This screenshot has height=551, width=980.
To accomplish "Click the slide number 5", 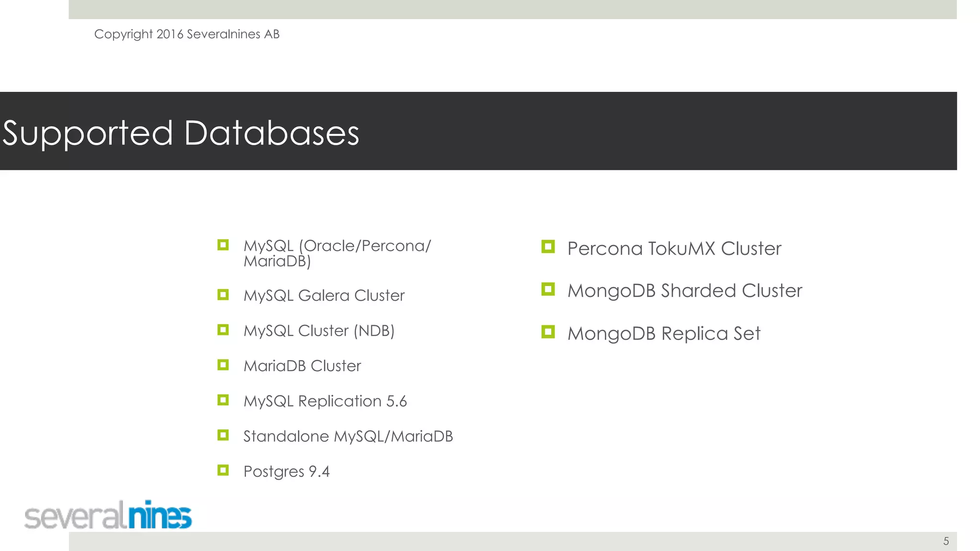I will click(946, 541).
